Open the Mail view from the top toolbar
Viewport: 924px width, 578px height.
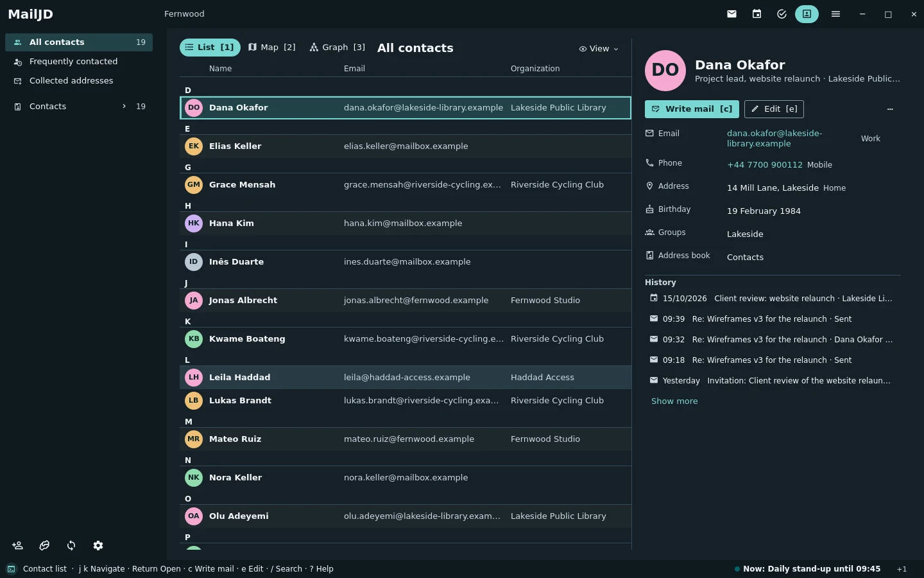(x=732, y=13)
